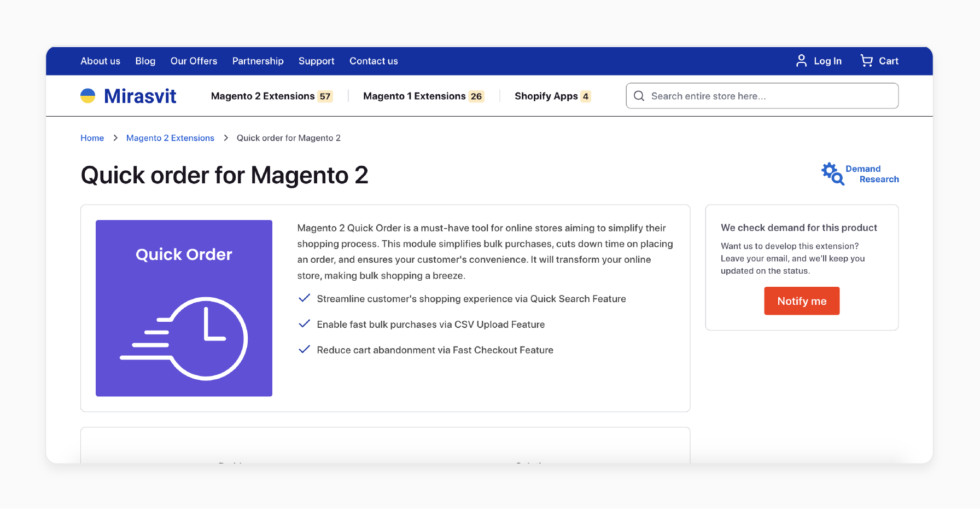The height and width of the screenshot is (509, 980).
Task: Select Partnership in top navigation
Action: [258, 61]
